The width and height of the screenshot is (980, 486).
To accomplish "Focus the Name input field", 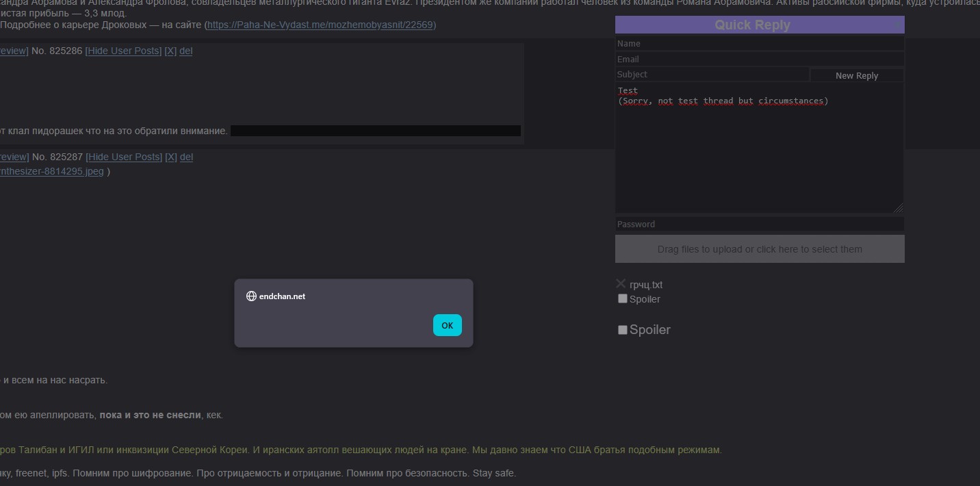I will click(759, 43).
